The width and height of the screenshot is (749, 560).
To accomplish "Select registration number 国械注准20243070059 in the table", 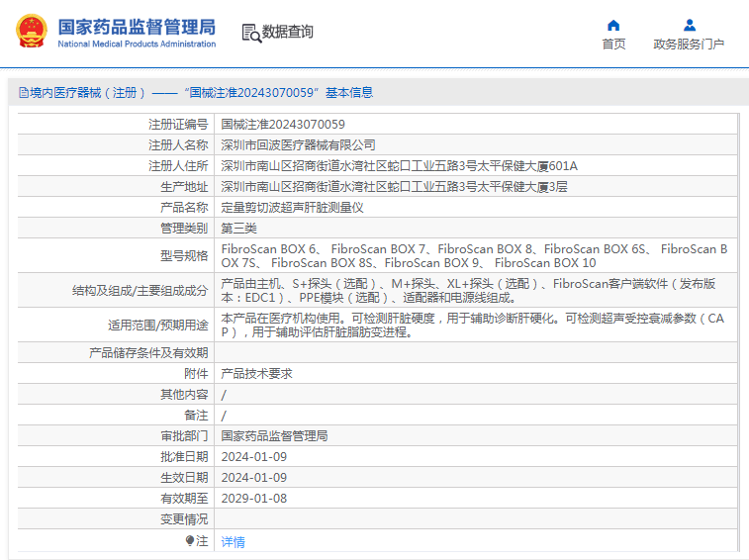I will click(283, 125).
